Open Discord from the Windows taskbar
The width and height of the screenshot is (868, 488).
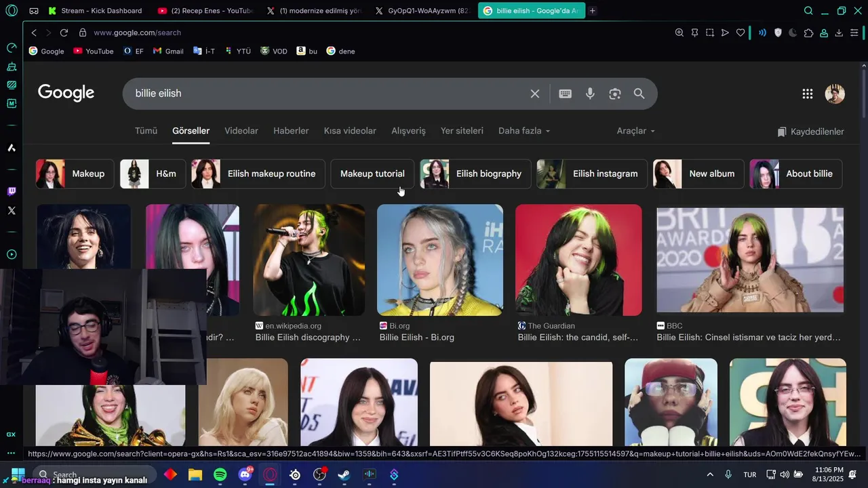245,474
